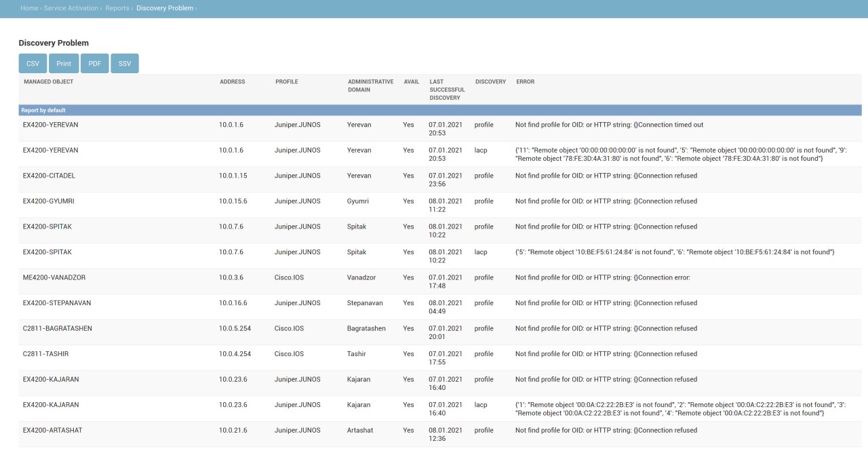The width and height of the screenshot is (868, 451).
Task: Click discovery date 07.01.2021 17:55
Action: pos(446,358)
